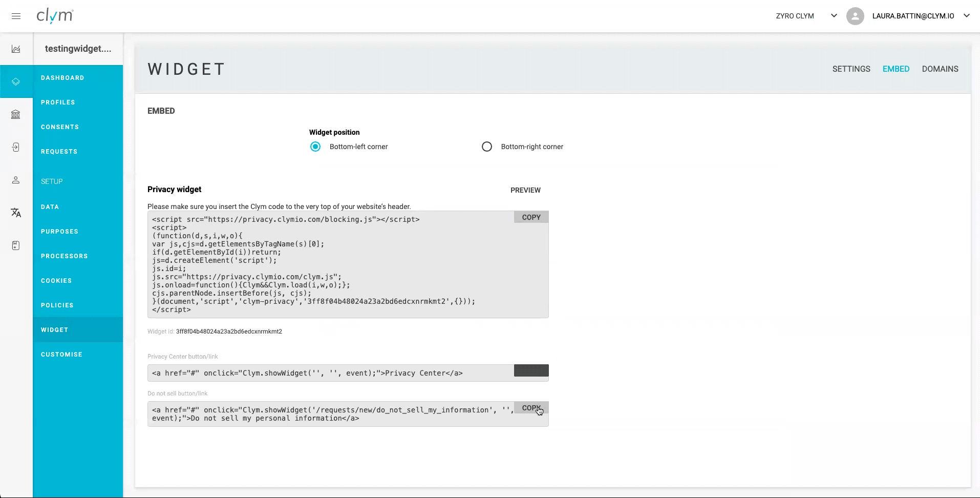Image resolution: width=980 pixels, height=498 pixels.
Task: Click the widget id value 3ff8f04b48024a23a2bd6edcxnrmkmt2
Action: tap(229, 331)
